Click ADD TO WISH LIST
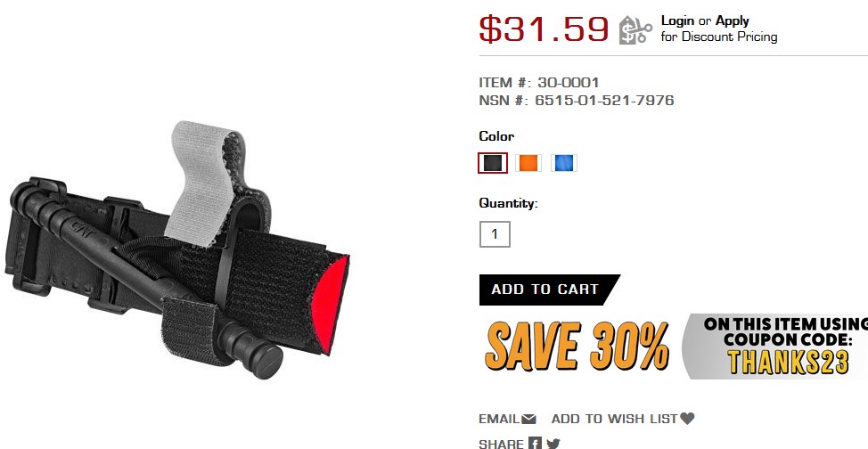This screenshot has width=868, height=449. point(615,419)
